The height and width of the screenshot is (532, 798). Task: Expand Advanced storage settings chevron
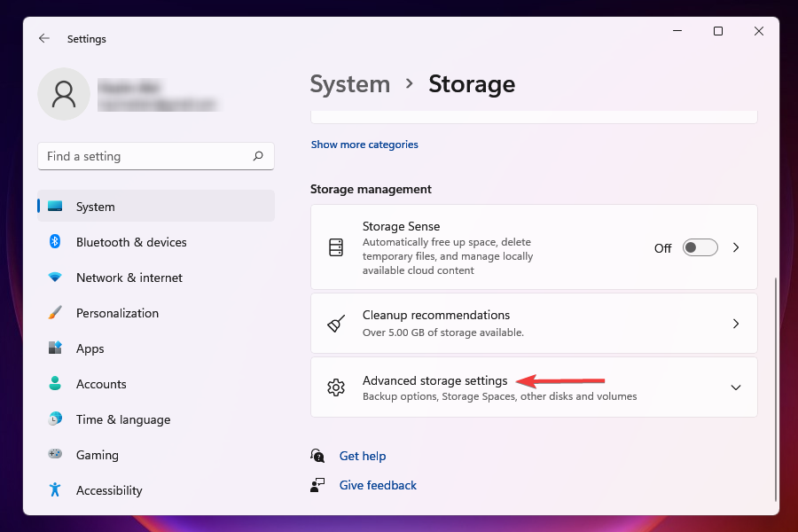(736, 388)
